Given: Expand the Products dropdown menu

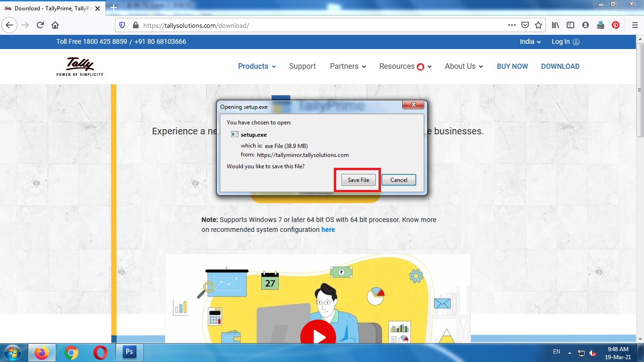Looking at the screenshot, I should pos(257,66).
